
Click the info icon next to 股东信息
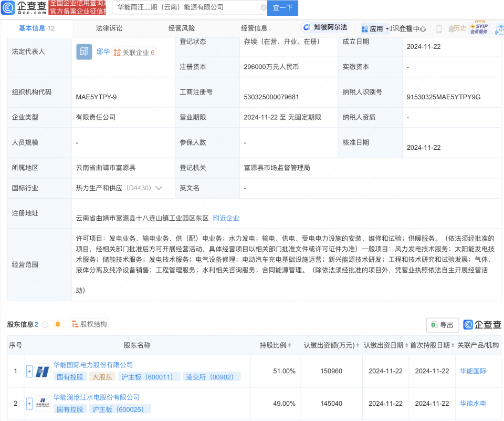pos(45,325)
